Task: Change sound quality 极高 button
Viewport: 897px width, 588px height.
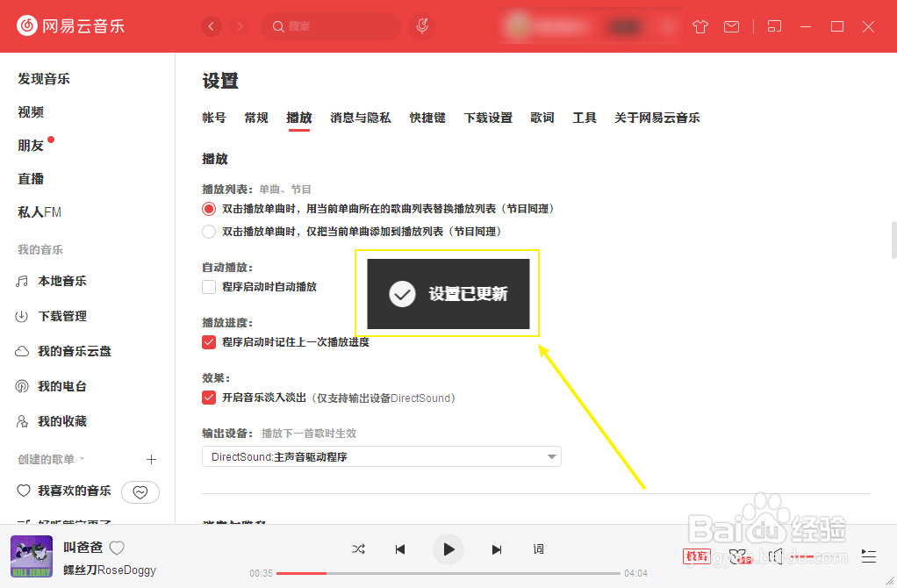Action: click(697, 556)
